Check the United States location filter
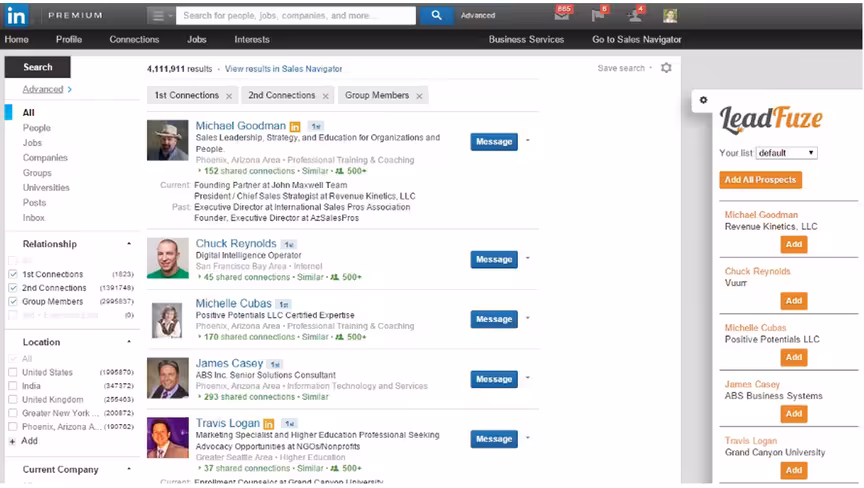Viewport: 864px width, 488px height. coord(13,372)
